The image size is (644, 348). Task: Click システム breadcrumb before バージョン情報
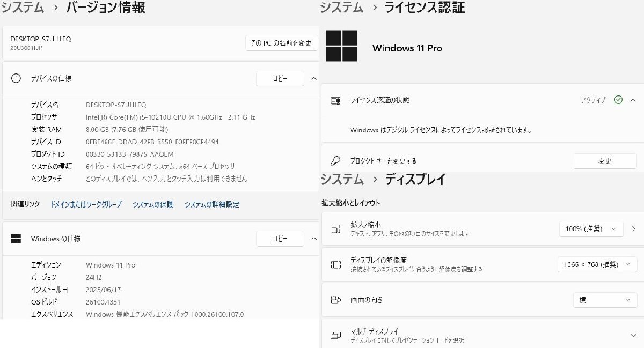coord(23,8)
